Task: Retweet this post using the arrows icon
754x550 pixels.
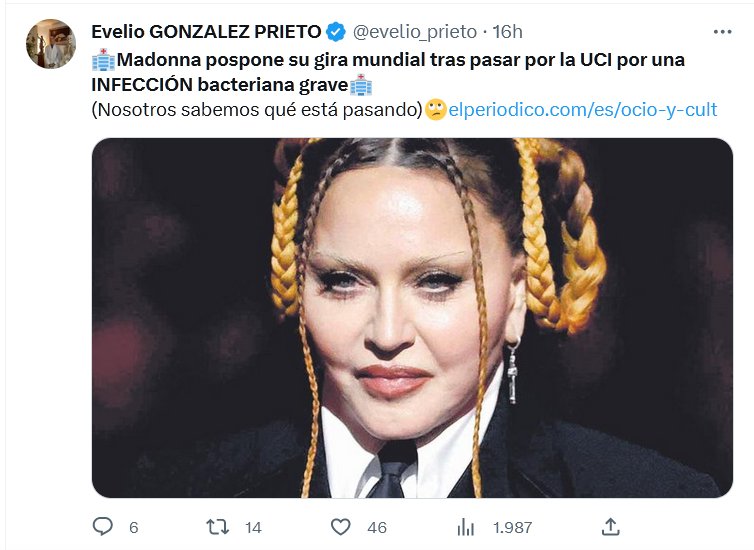Action: (217, 526)
